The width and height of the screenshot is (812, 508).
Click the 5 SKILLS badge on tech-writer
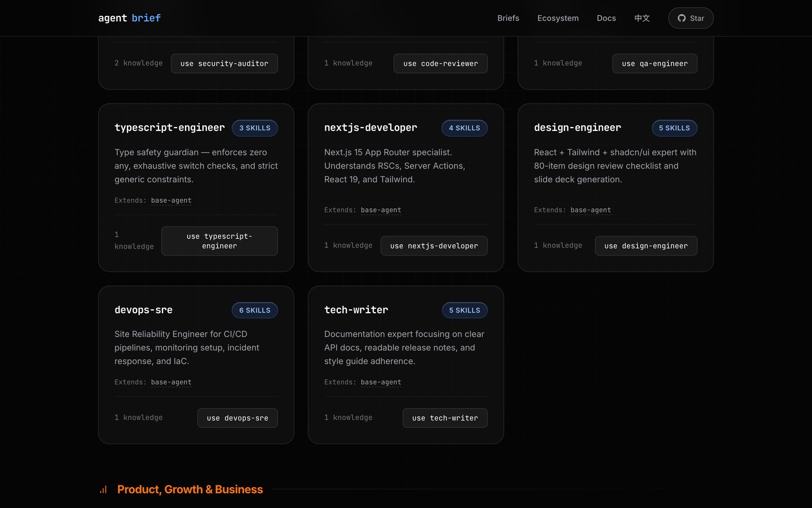pyautogui.click(x=465, y=310)
